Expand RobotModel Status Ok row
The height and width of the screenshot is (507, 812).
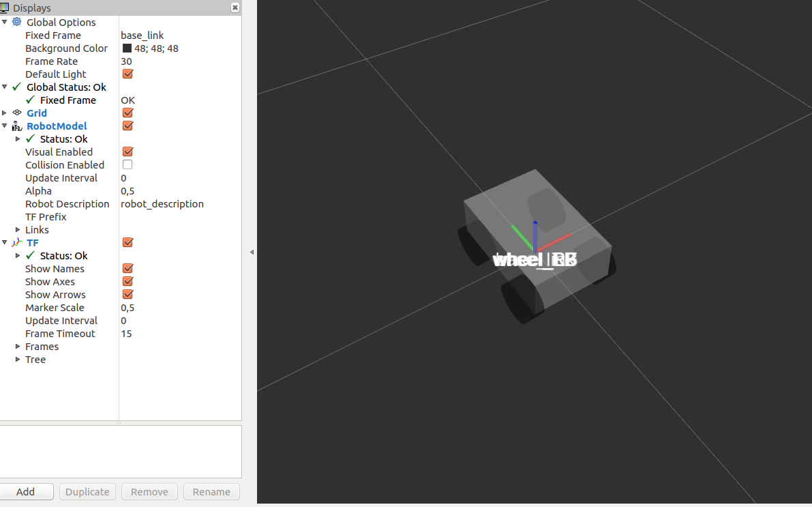[x=18, y=139]
